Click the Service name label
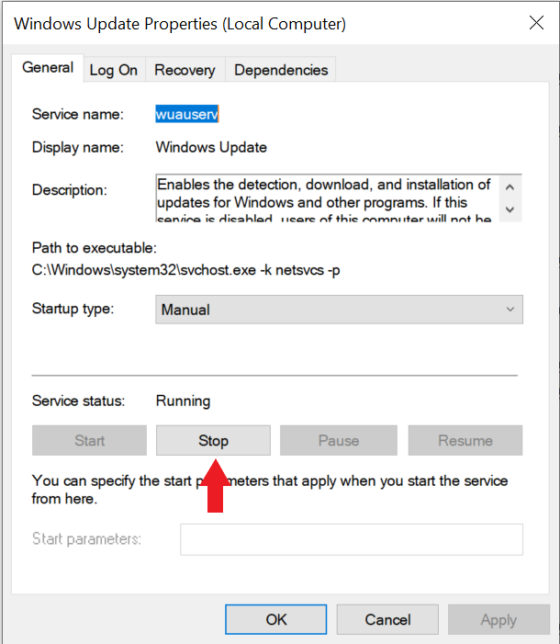This screenshot has width=560, height=644. (78, 114)
